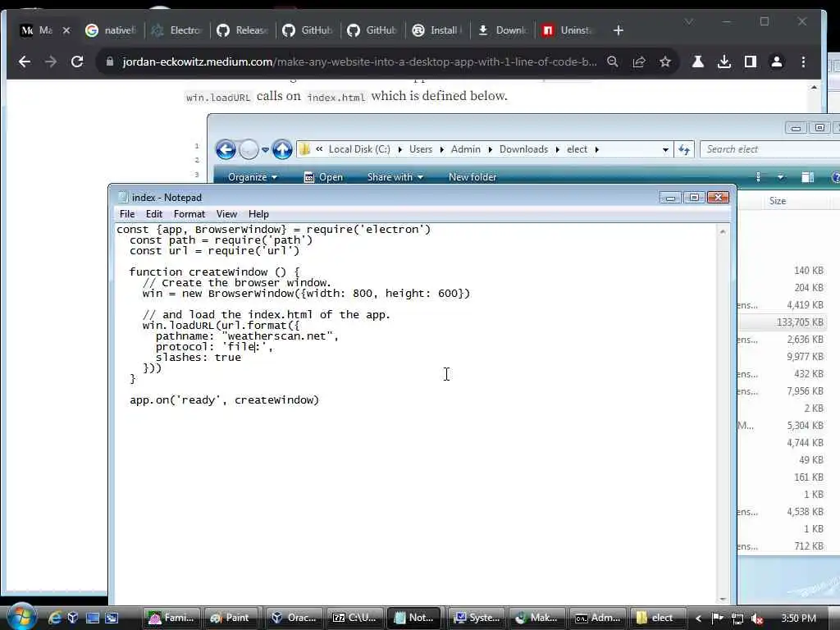The width and height of the screenshot is (840, 630).
Task: Switch to the Releases GitHub tab
Action: pyautogui.click(x=242, y=30)
